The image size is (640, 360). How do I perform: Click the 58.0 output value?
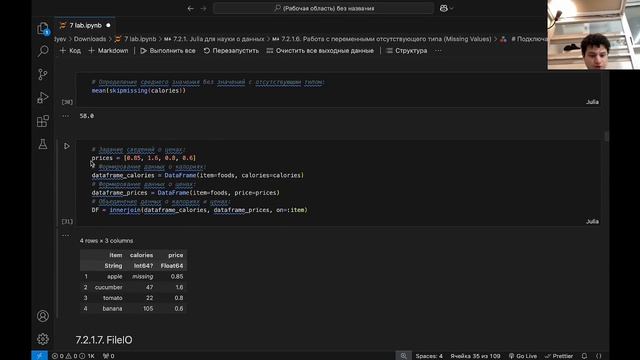(x=87, y=116)
